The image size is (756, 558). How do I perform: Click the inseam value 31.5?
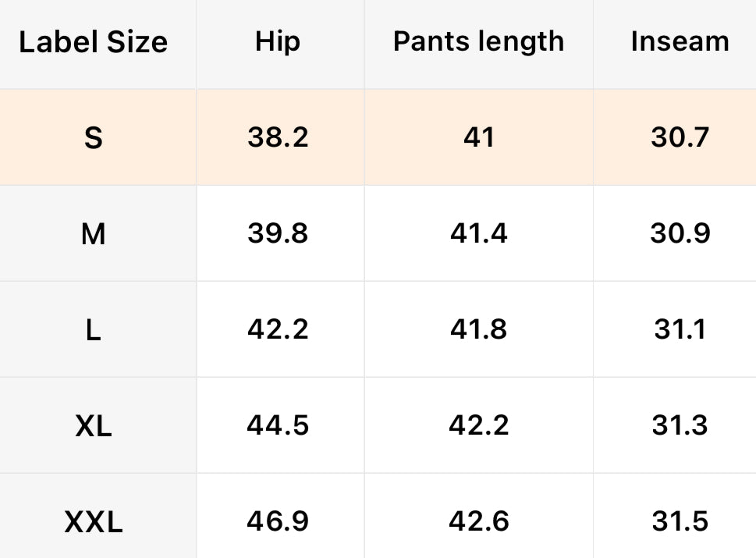point(680,521)
